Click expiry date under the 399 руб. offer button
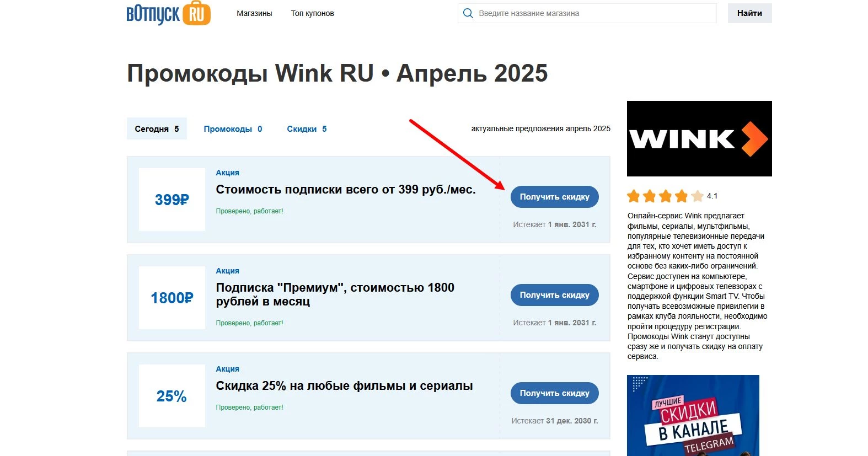The height and width of the screenshot is (456, 868). click(x=555, y=224)
